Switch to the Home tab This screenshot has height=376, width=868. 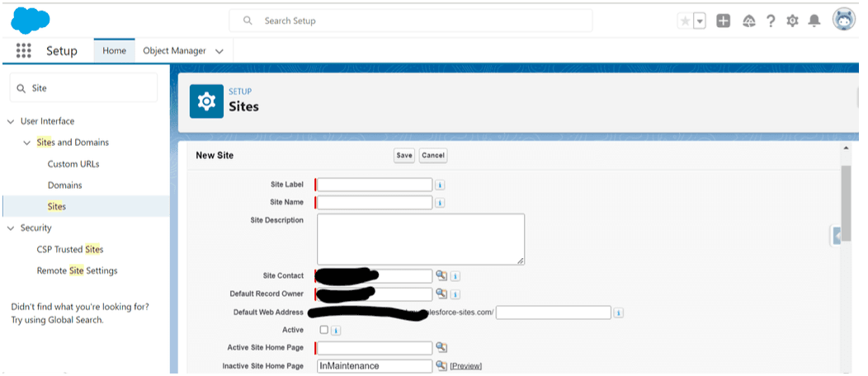114,51
